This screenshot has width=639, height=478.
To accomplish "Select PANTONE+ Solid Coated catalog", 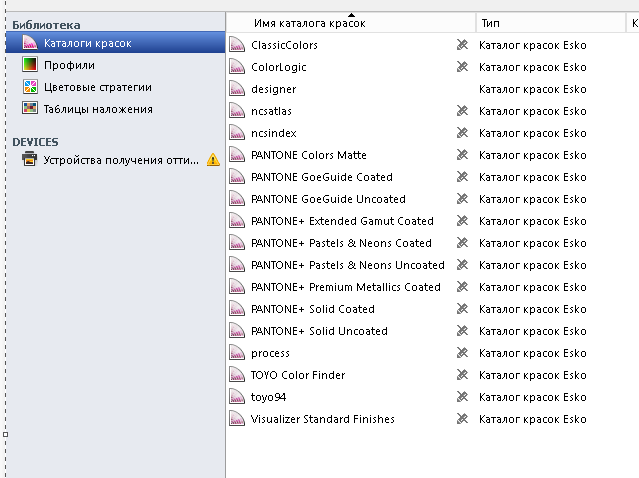I will point(432,309).
